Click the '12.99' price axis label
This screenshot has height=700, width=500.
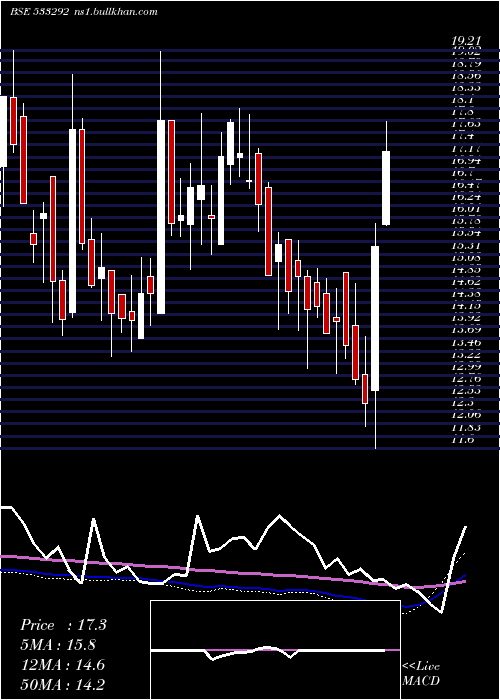click(466, 367)
